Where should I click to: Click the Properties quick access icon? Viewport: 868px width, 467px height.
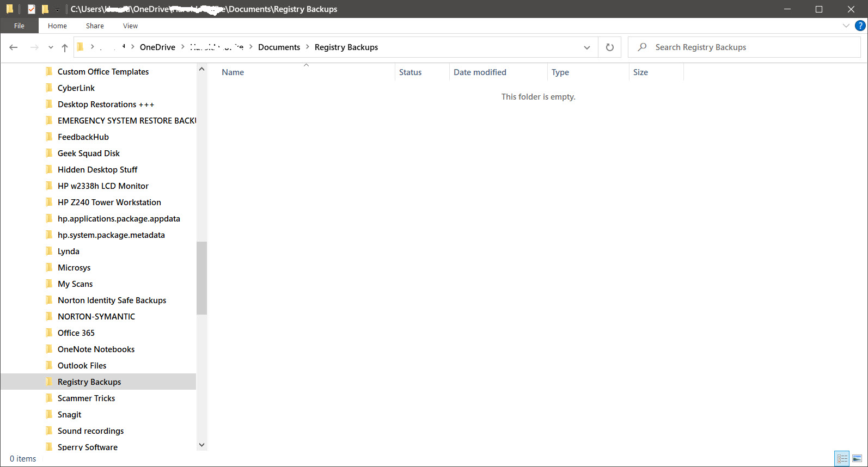pyautogui.click(x=32, y=9)
